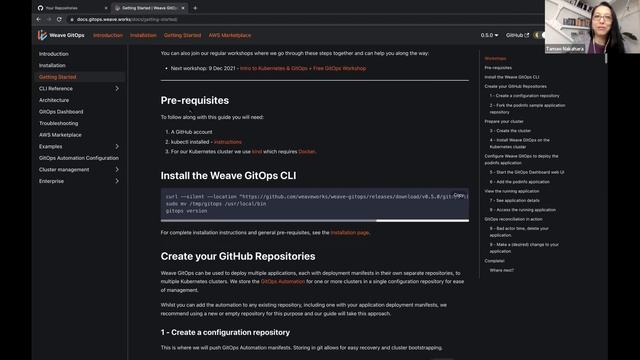Expand the Enterprise sidebar chevron
The width and height of the screenshot is (640, 360).
(x=117, y=181)
